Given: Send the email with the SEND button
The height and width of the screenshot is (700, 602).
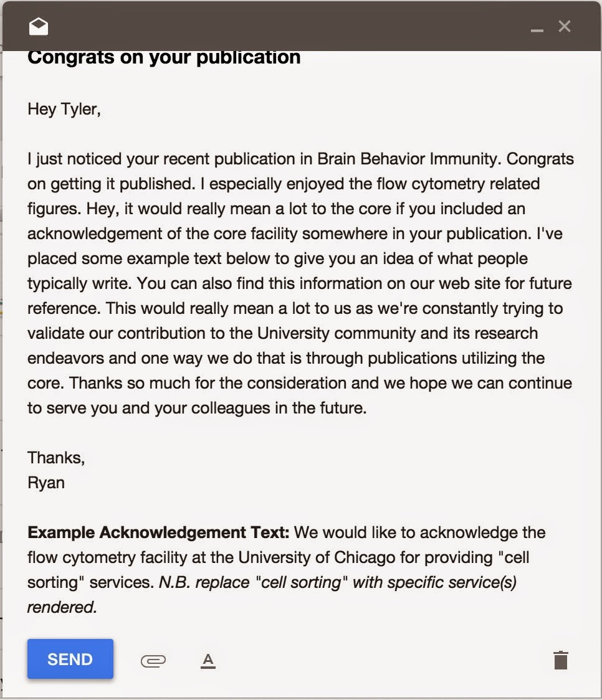Looking at the screenshot, I should click(x=70, y=659).
